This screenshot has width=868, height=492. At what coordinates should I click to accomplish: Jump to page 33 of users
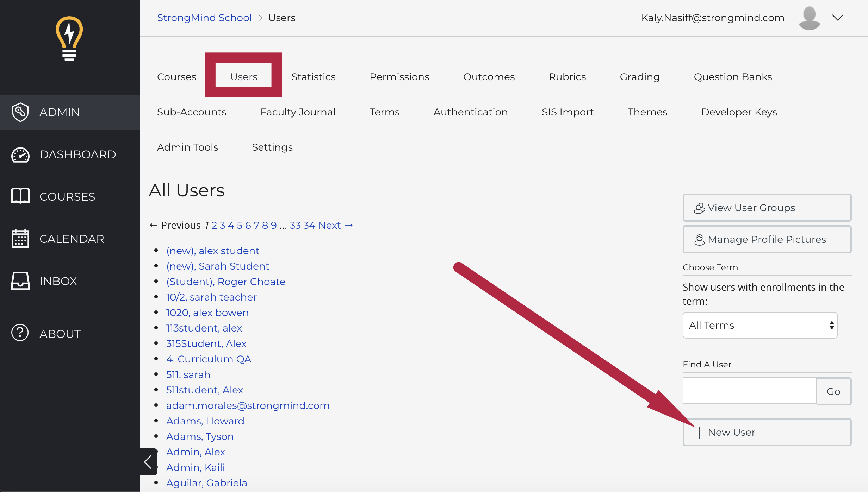295,225
